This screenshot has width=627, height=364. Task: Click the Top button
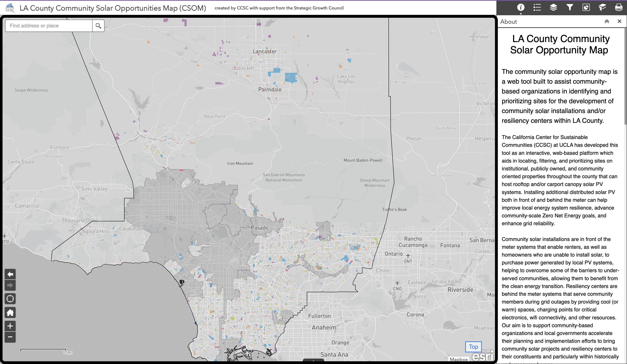473,347
